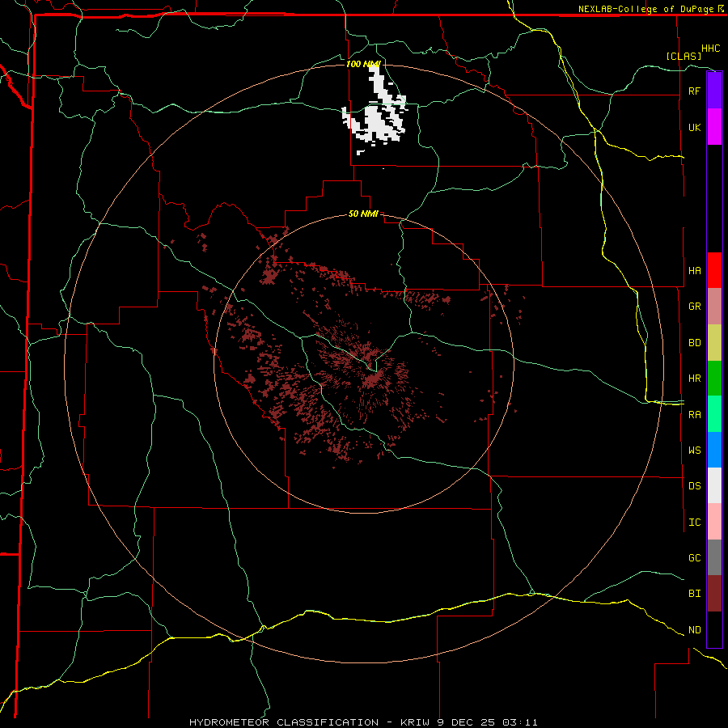Select the WS blue legend swatch
The image size is (728, 728).
(x=714, y=450)
